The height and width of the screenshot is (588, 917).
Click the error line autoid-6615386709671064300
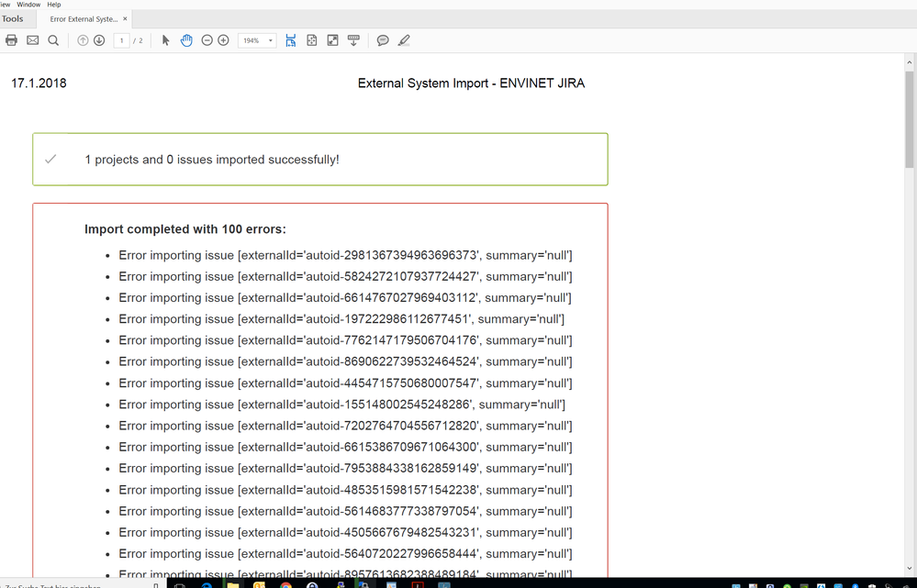[x=345, y=447]
